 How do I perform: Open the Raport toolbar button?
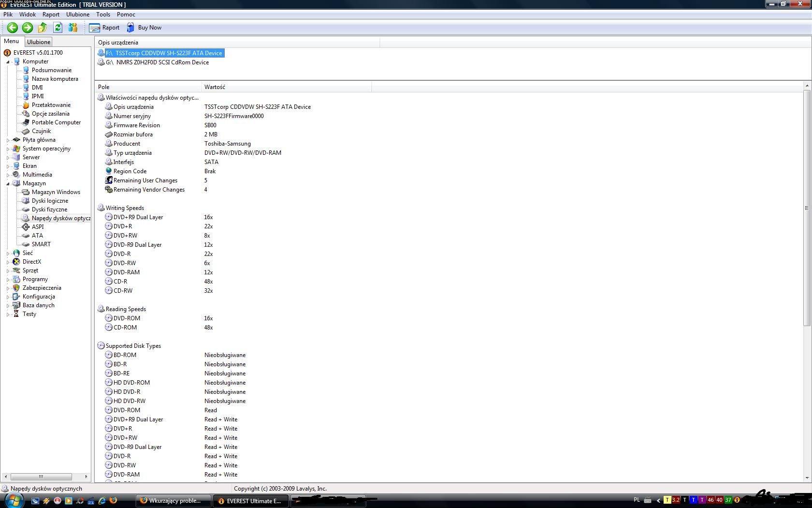coord(104,28)
